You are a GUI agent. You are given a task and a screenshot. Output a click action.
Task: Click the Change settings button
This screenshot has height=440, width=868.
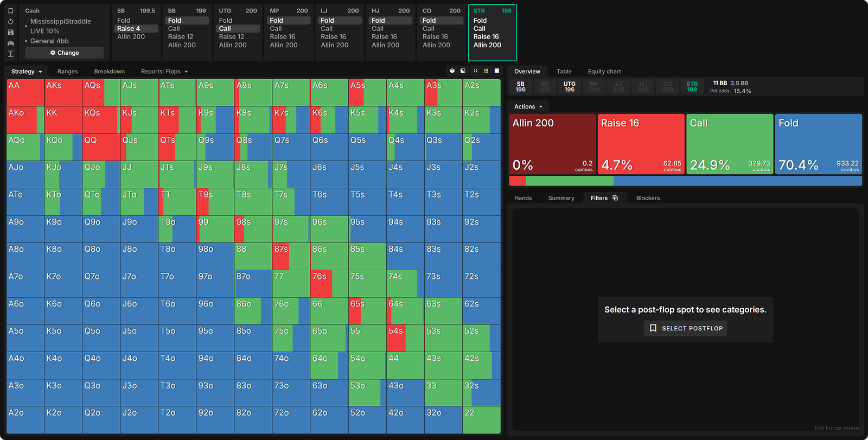[64, 53]
